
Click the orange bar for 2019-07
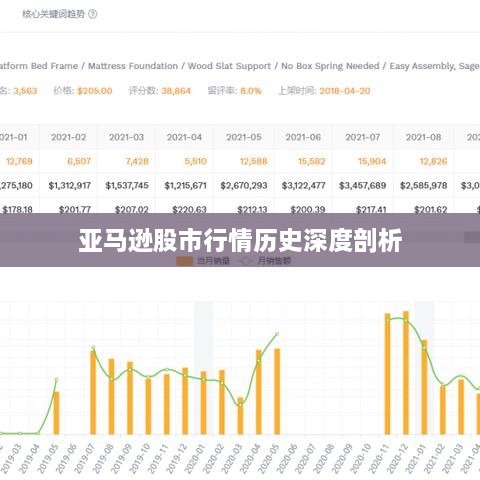(93, 393)
